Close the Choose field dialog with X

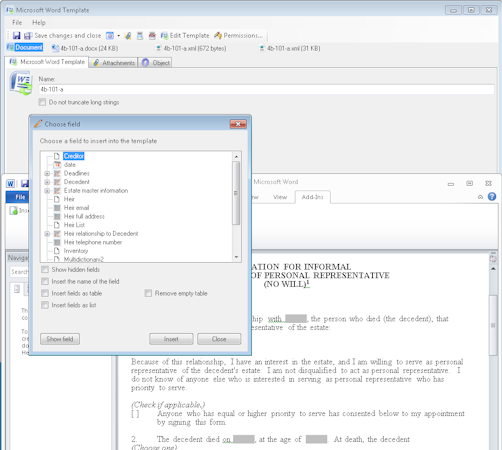pos(238,124)
